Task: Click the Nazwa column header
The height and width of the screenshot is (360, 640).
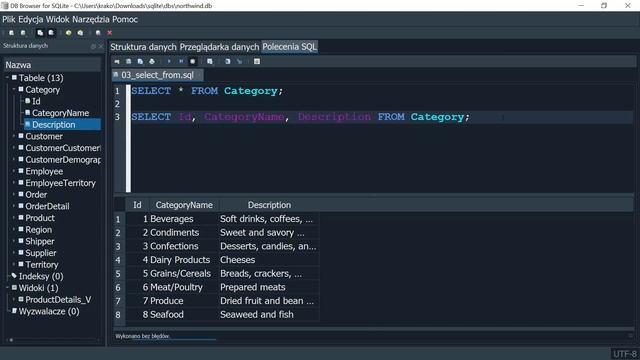Action: [x=52, y=64]
